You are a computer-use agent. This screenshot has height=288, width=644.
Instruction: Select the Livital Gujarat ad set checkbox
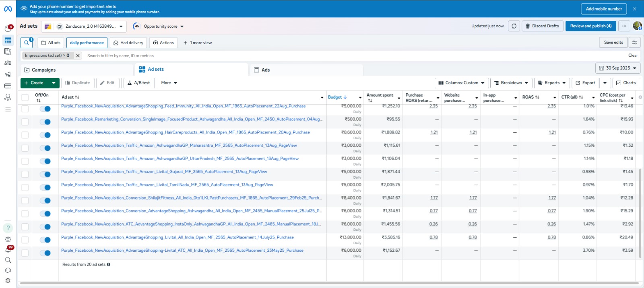[25, 175]
